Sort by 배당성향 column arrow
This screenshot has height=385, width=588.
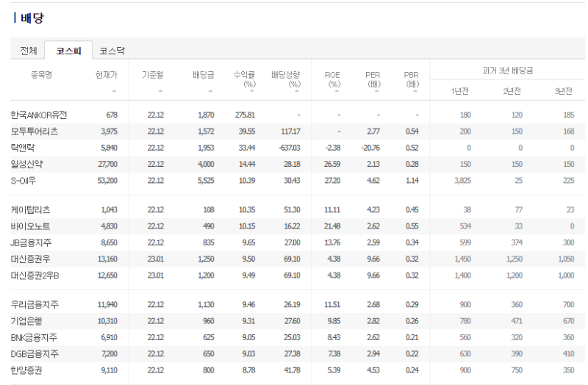pos(297,91)
